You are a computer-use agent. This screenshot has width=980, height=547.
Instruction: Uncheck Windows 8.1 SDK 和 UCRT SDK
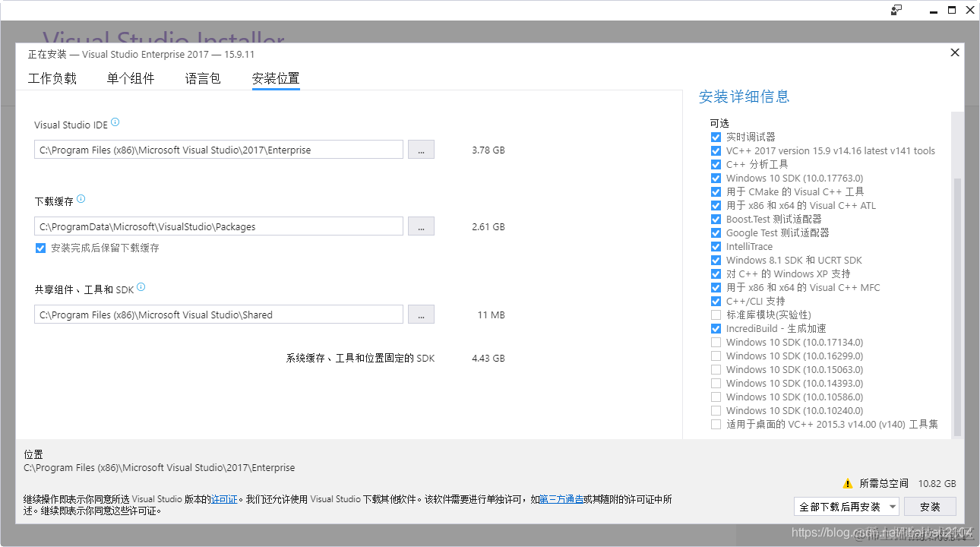click(x=716, y=260)
